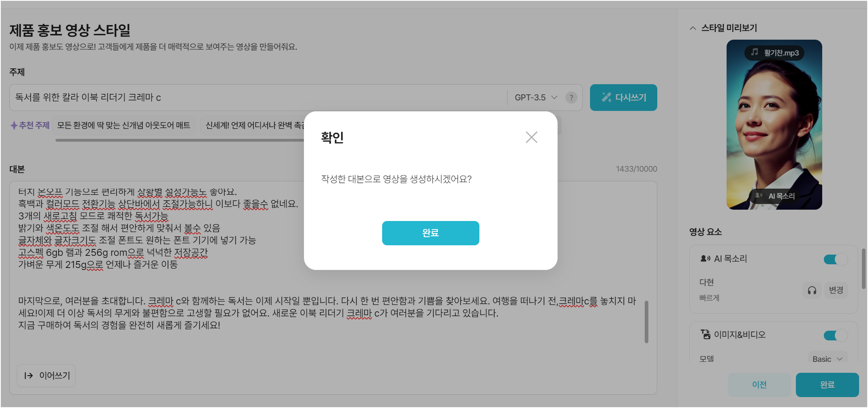Click inside the 대본 script text area
Viewport: 868px width, 408px height.
click(x=333, y=287)
